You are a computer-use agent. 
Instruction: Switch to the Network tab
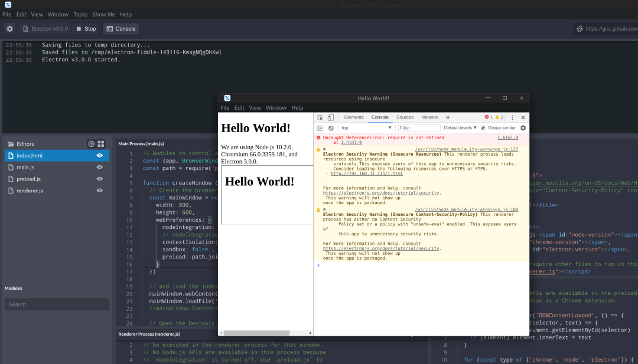click(x=429, y=117)
